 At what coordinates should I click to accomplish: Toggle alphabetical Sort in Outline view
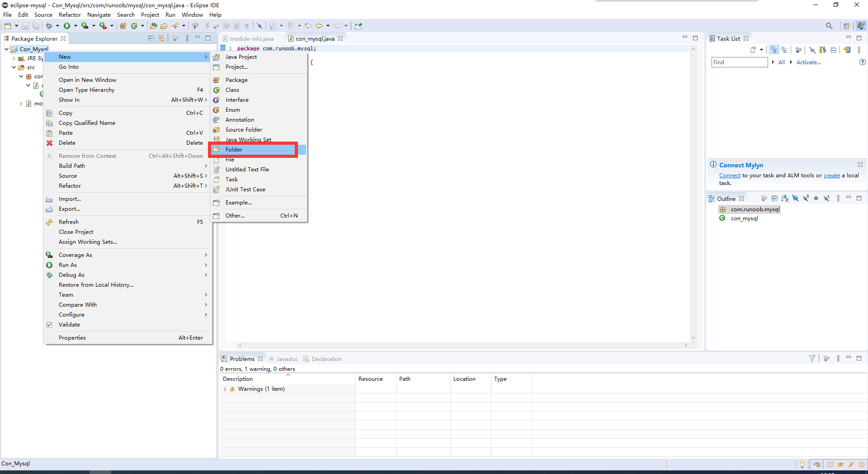pyautogui.click(x=785, y=199)
